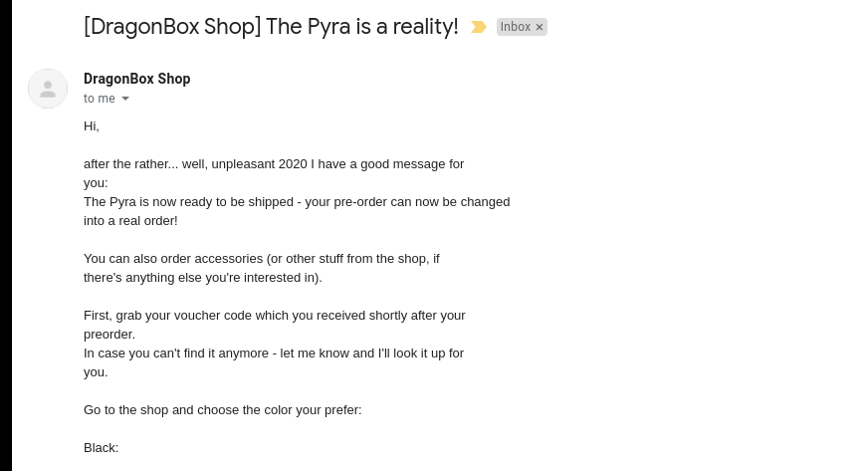This screenshot has height=471, width=868.
Task: Click the "You can also order accessories" line
Action: 262,259
